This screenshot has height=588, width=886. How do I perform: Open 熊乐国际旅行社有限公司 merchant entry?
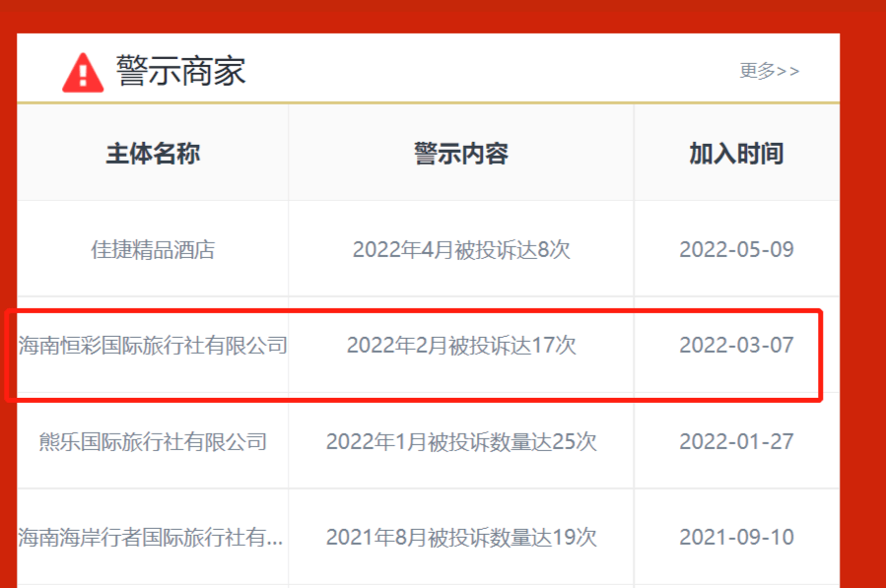point(153,441)
